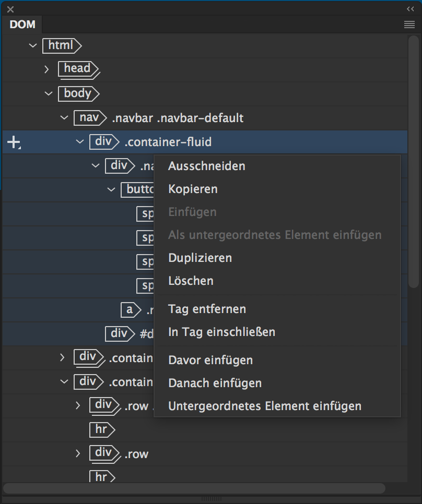Collapse panel with double-arrow icon
Image resolution: width=422 pixels, height=504 pixels.
tap(410, 9)
